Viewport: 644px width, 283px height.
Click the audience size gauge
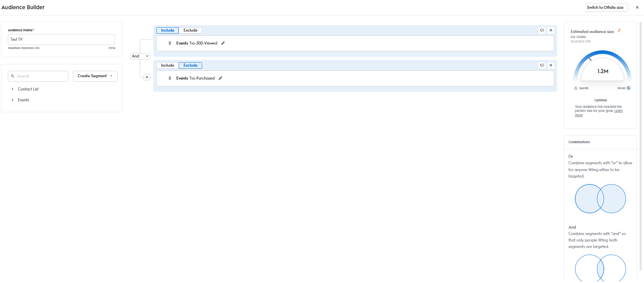click(x=602, y=66)
